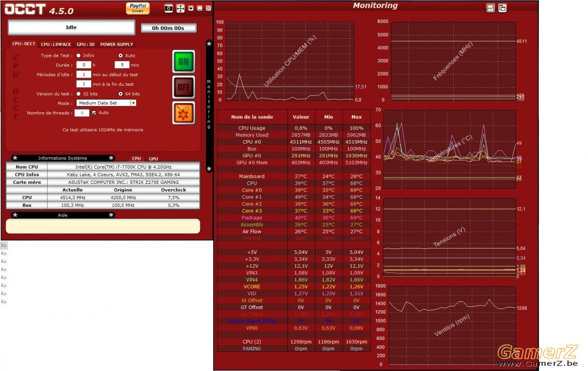Click the idle minutes at test end field
Screen dimensions: 588x371
tap(84, 84)
